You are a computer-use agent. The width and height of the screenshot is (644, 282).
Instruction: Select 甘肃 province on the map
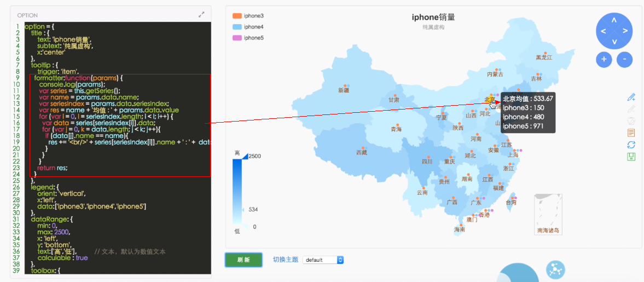pos(394,100)
